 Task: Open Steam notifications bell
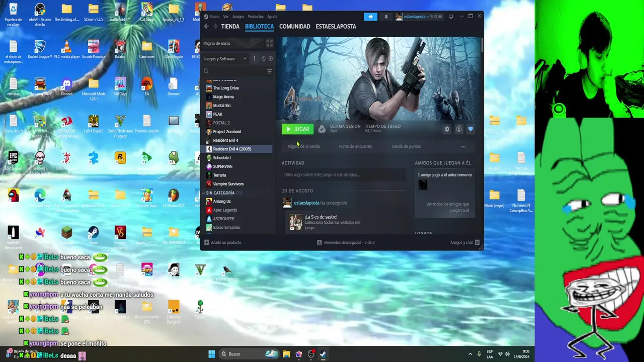point(386,17)
